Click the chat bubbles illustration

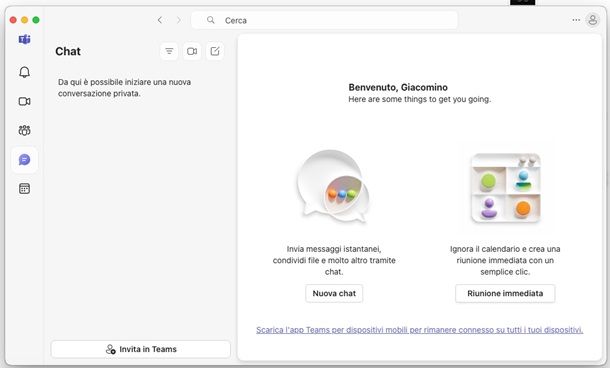[x=333, y=186]
